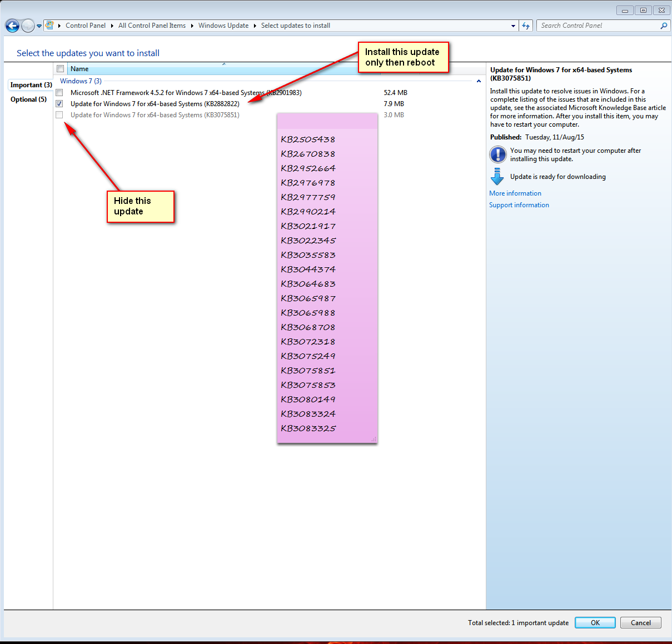Return to Windows Update in the breadcrumb
The width and height of the screenshot is (672, 644).
click(x=223, y=26)
